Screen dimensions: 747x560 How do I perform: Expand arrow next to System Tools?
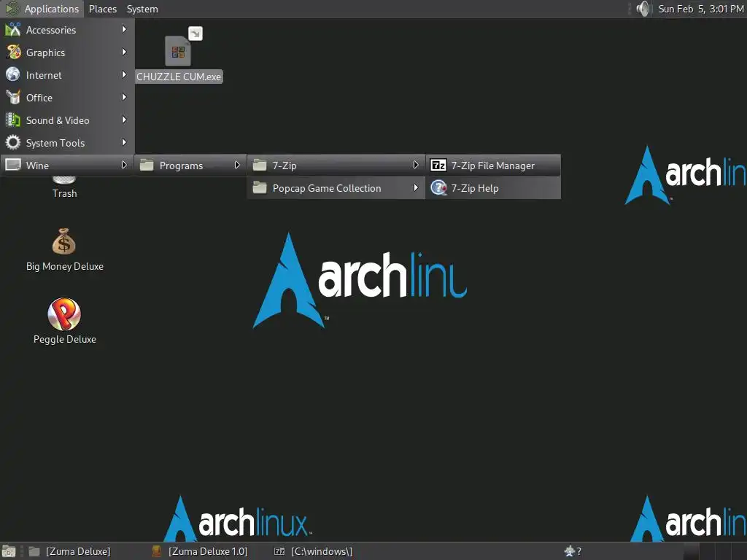pos(124,142)
